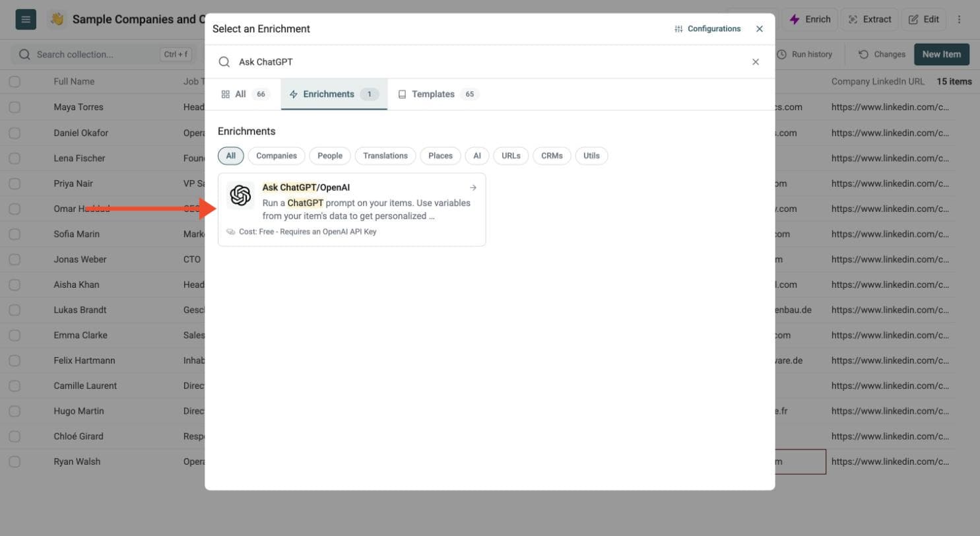Viewport: 980px width, 536px height.
Task: Close the Select an Enrichment dialog
Action: [760, 29]
